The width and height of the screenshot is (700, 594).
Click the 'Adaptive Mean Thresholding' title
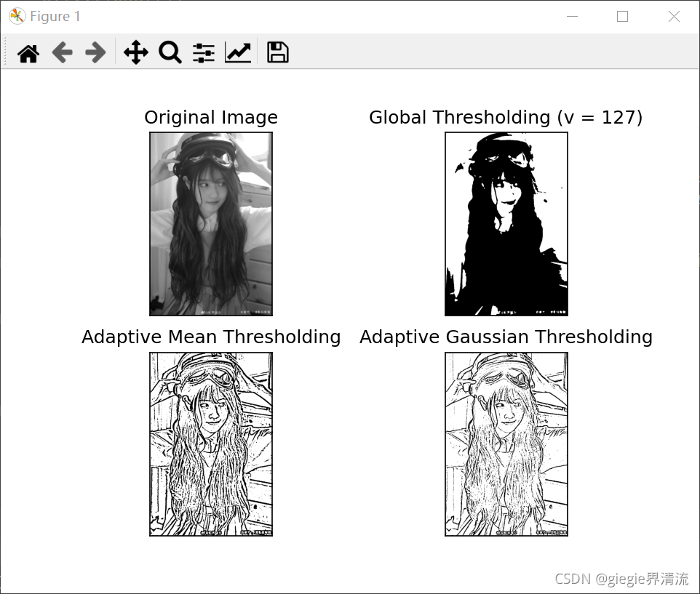pyautogui.click(x=211, y=337)
